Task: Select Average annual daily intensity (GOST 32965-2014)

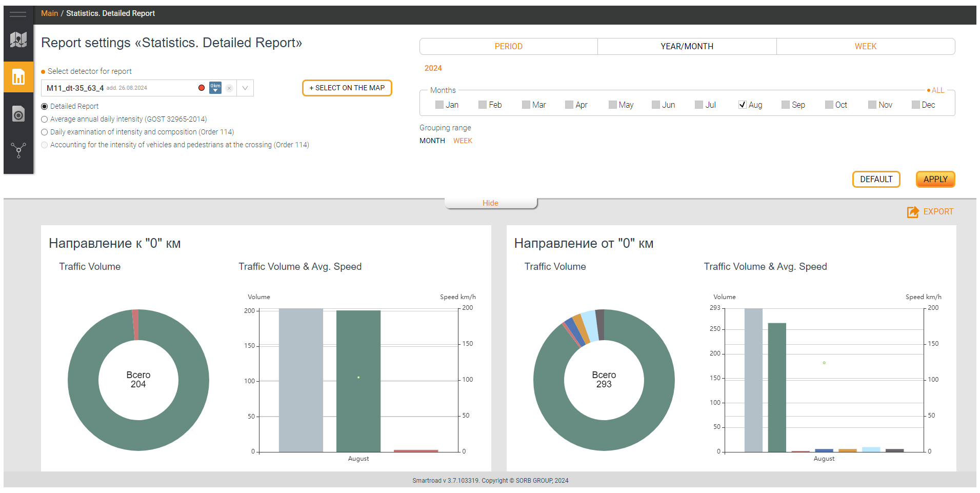Action: pyautogui.click(x=45, y=120)
